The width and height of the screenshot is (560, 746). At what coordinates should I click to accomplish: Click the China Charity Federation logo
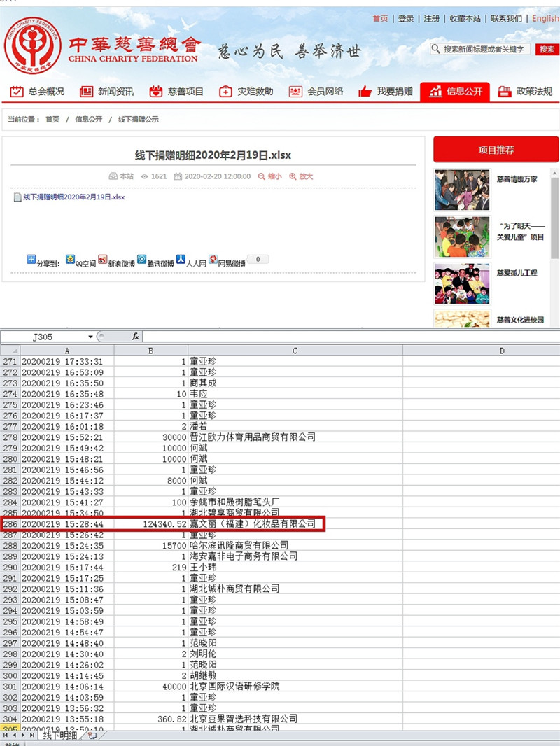(x=33, y=45)
